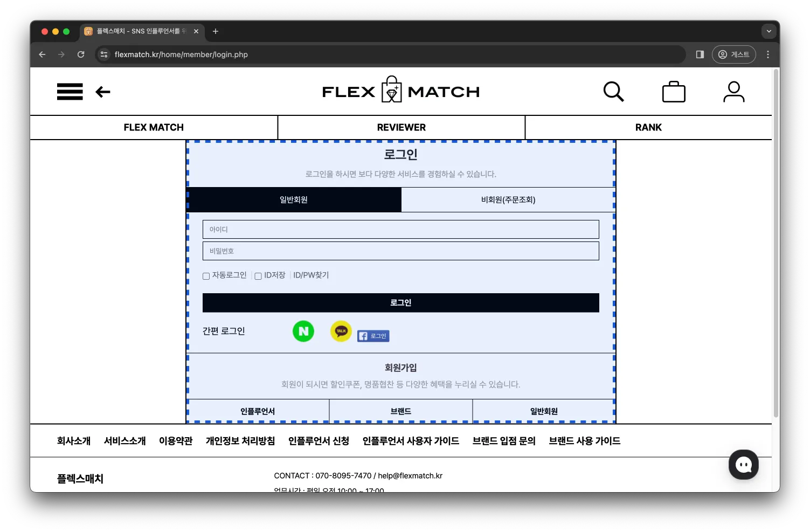This screenshot has height=532, width=810.
Task: Open 인플루언서 사용자 가이드 link
Action: pos(411,441)
